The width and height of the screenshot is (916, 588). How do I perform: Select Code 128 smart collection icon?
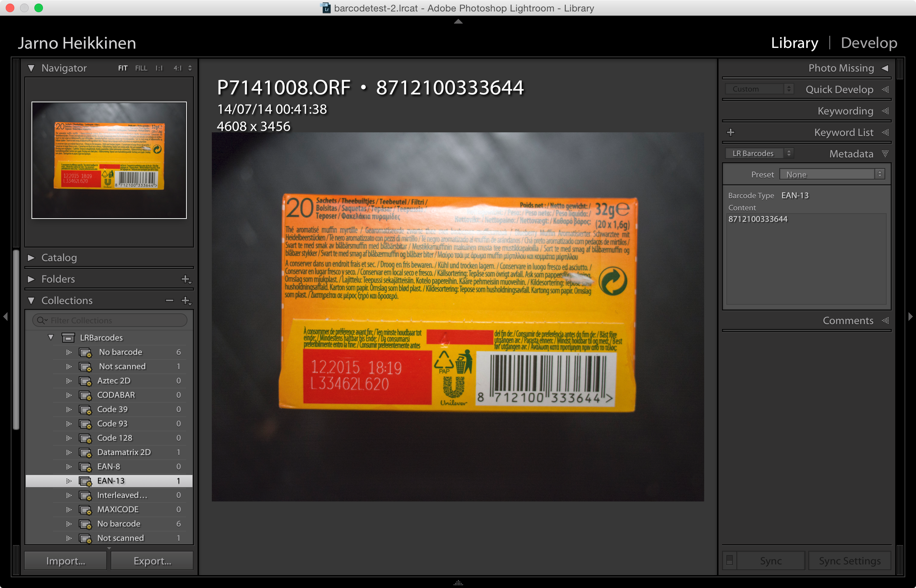coord(85,438)
